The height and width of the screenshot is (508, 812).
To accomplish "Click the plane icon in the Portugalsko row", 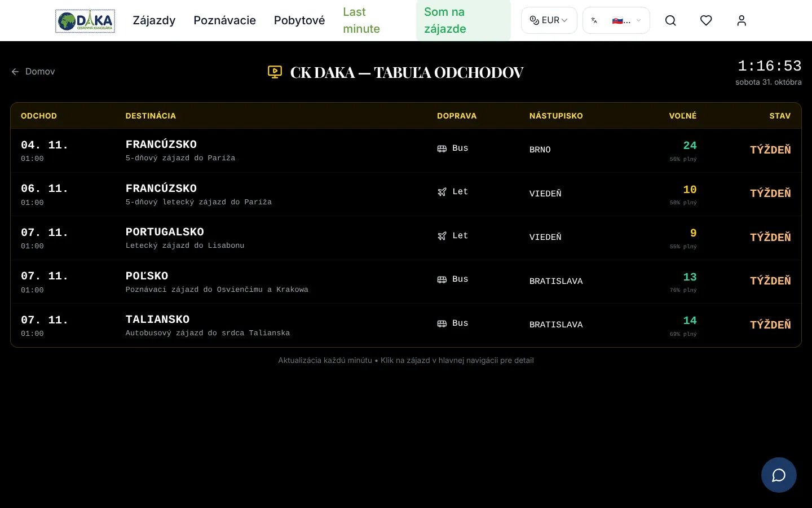I will (442, 236).
